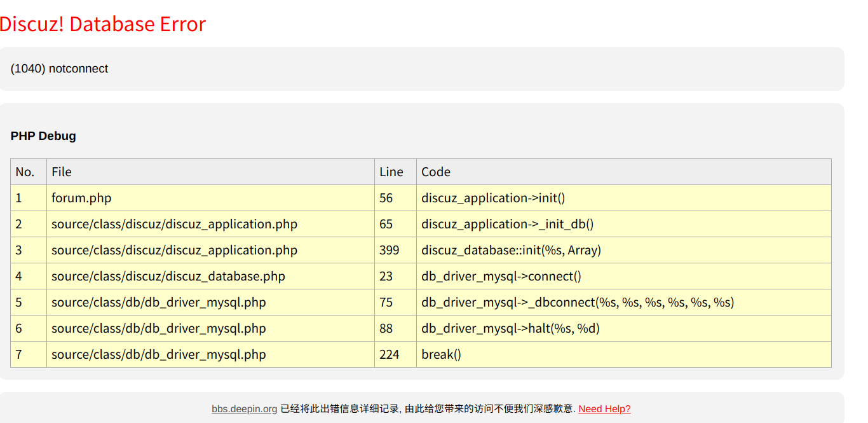The width and height of the screenshot is (868, 423).
Task: Click the db_driver_mysql->halt(%s, %d) cell
Action: click(624, 328)
